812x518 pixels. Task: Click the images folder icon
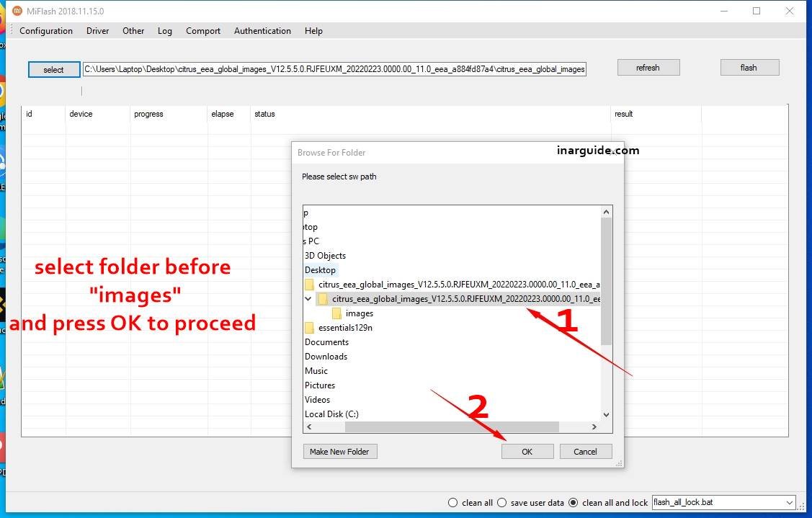(x=336, y=313)
